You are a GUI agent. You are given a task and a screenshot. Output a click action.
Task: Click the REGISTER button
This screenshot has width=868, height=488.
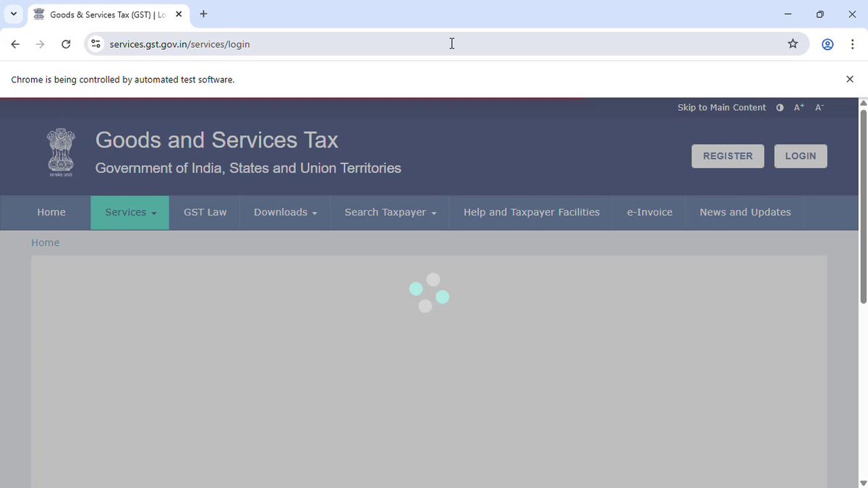point(728,156)
